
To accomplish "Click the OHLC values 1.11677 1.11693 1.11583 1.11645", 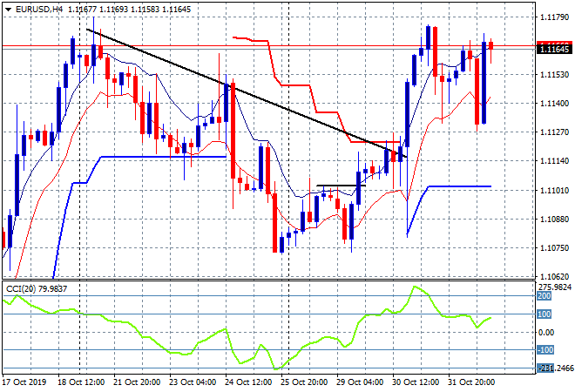I will 130,10.
